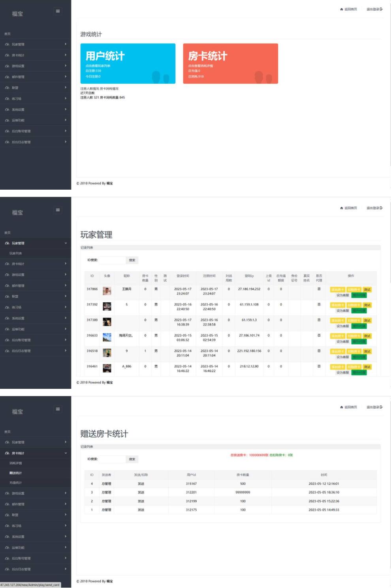391x588 pixels.
Task: Click gauge icon beside 邮件管理 on 游戏统计 page
Action: (7, 77)
